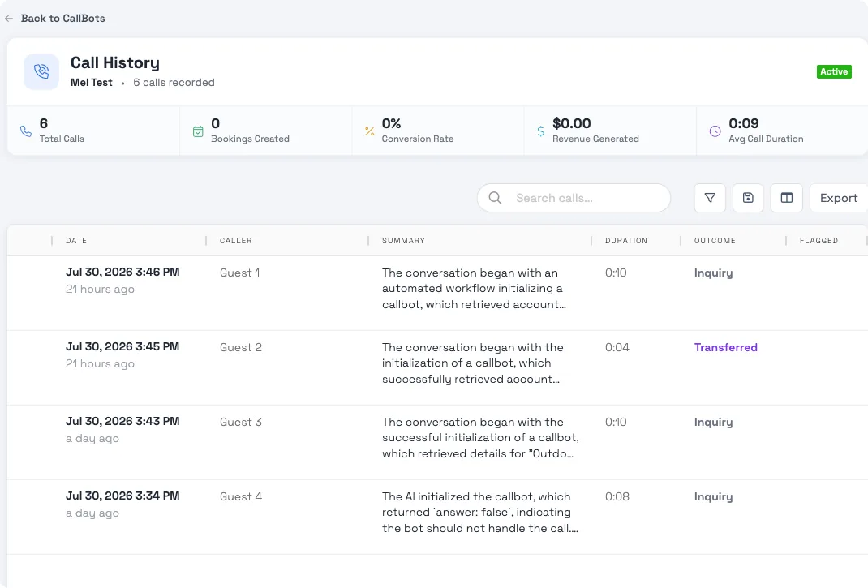Screen dimensions: 868x588
Task: Click the 'answer: false' summary text
Action: pyautogui.click(x=480, y=513)
